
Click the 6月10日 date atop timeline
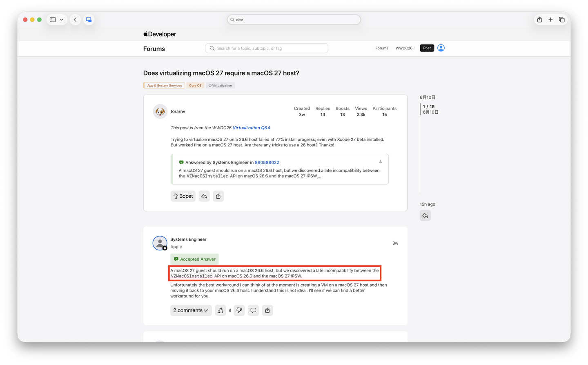[x=428, y=97]
